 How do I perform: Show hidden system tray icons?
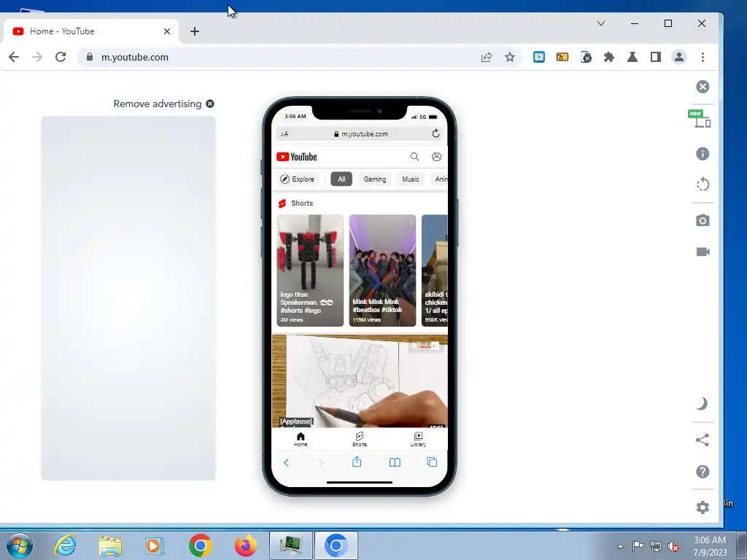click(620, 546)
